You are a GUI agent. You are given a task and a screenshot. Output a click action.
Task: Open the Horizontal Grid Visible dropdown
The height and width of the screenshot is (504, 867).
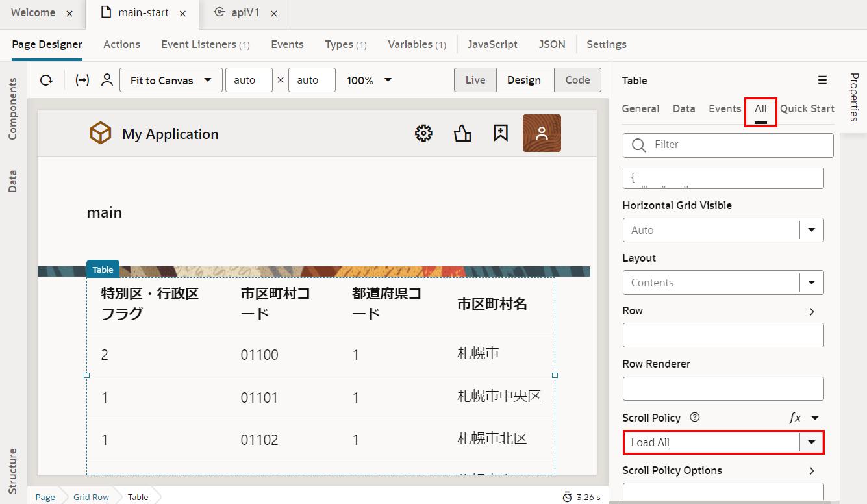click(x=811, y=230)
